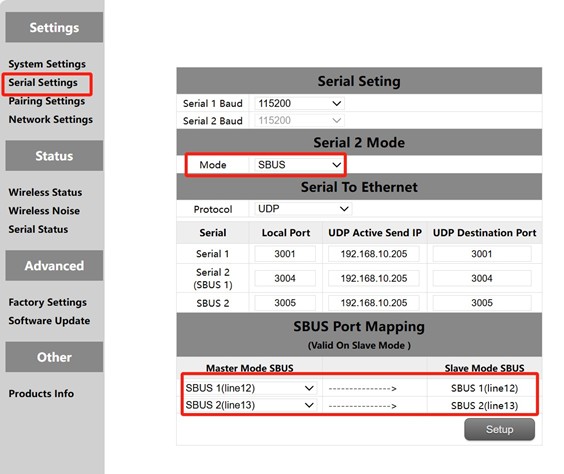Open the Serial 2 Mode dropdown
564x474 pixels.
pyautogui.click(x=299, y=165)
